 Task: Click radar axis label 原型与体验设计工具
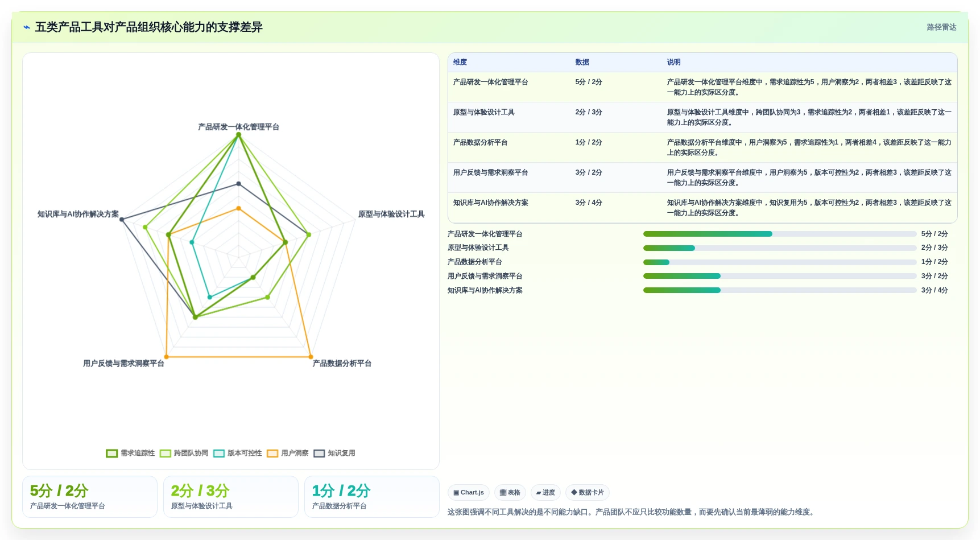(x=391, y=215)
